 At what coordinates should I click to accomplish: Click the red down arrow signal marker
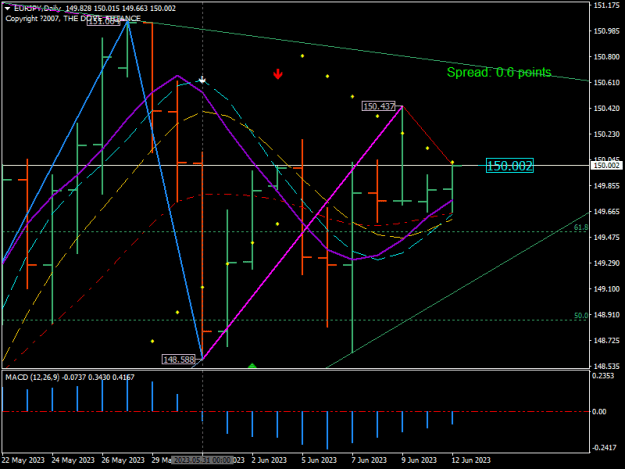click(278, 74)
